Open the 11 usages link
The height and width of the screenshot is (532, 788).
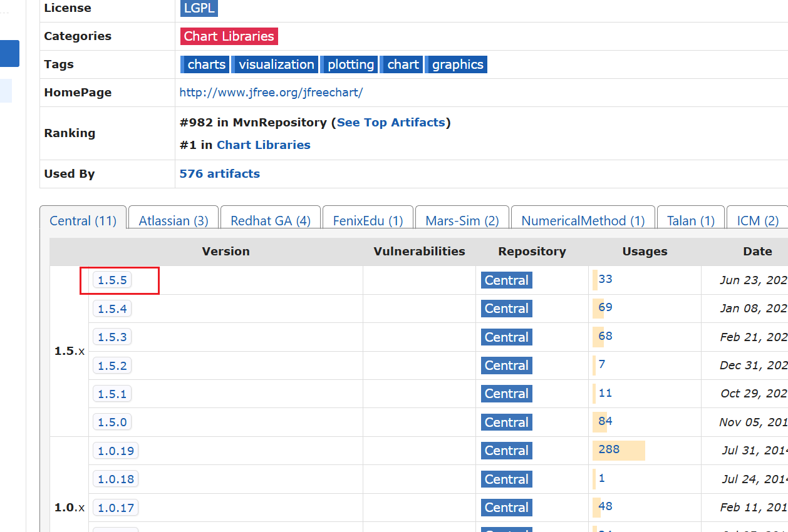[x=605, y=393]
